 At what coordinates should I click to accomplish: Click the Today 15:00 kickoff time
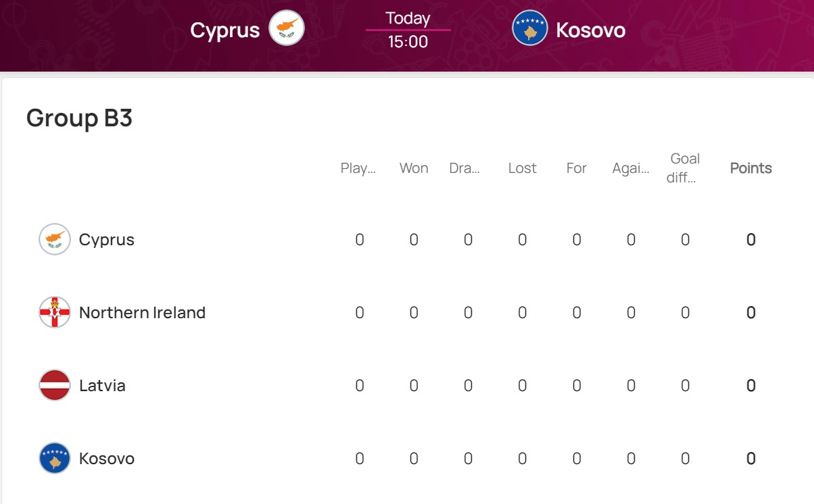[x=408, y=30]
